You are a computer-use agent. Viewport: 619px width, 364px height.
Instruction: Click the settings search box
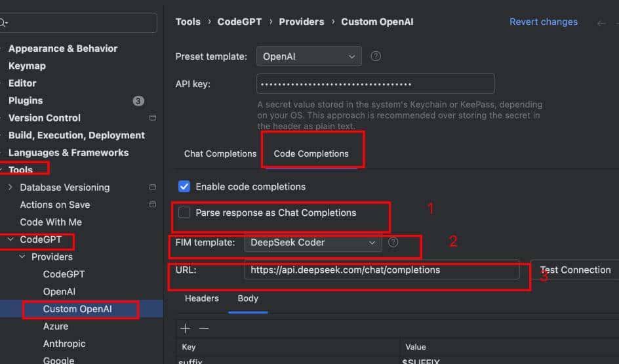tap(78, 22)
